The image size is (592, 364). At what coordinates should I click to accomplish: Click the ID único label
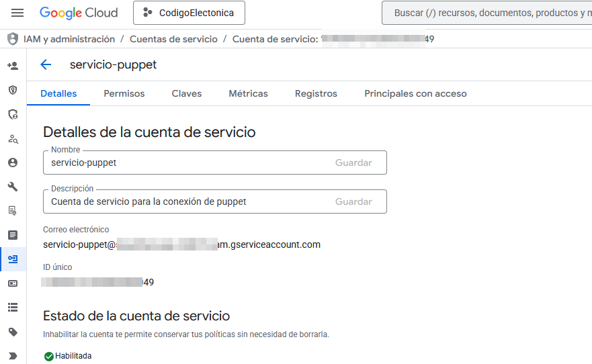click(x=57, y=267)
